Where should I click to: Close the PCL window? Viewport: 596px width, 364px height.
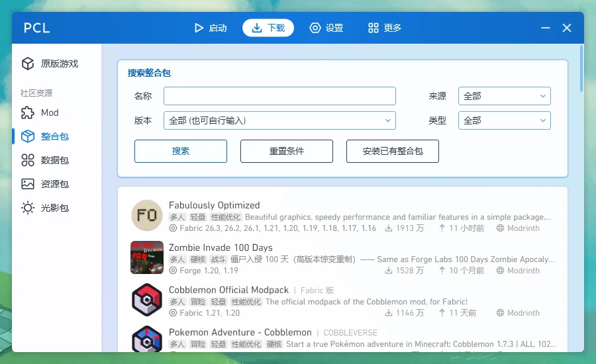(567, 28)
